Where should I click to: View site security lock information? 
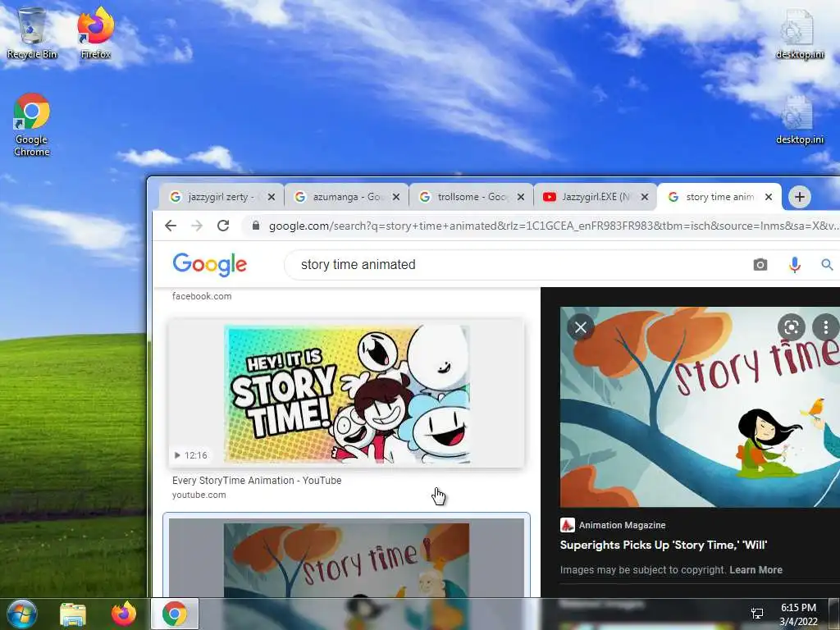(256, 226)
